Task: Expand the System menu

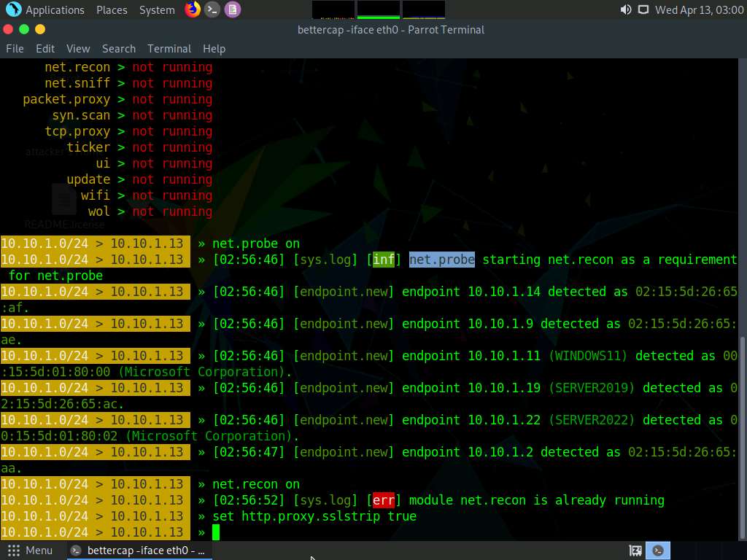Action: pos(157,9)
